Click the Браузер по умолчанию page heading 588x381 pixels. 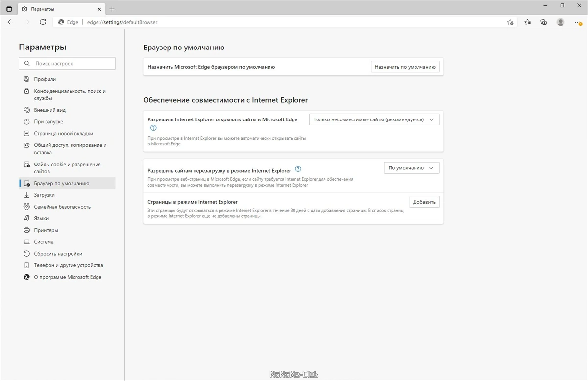point(184,48)
